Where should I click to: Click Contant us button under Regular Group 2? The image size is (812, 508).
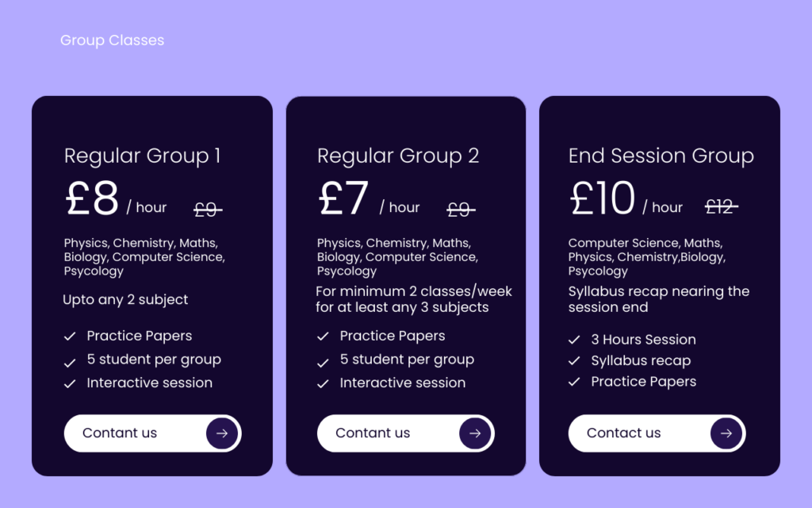pos(405,433)
